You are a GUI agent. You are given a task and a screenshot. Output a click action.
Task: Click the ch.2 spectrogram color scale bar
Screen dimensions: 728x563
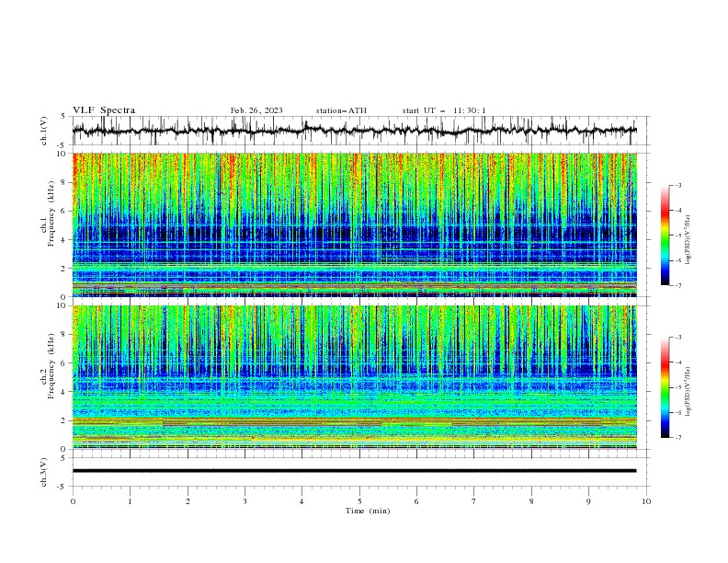tap(665, 387)
